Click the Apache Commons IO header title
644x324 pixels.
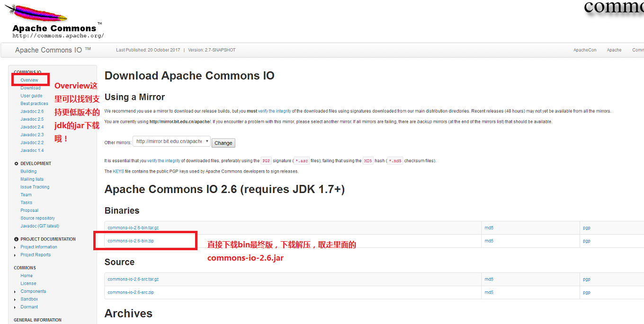click(53, 50)
